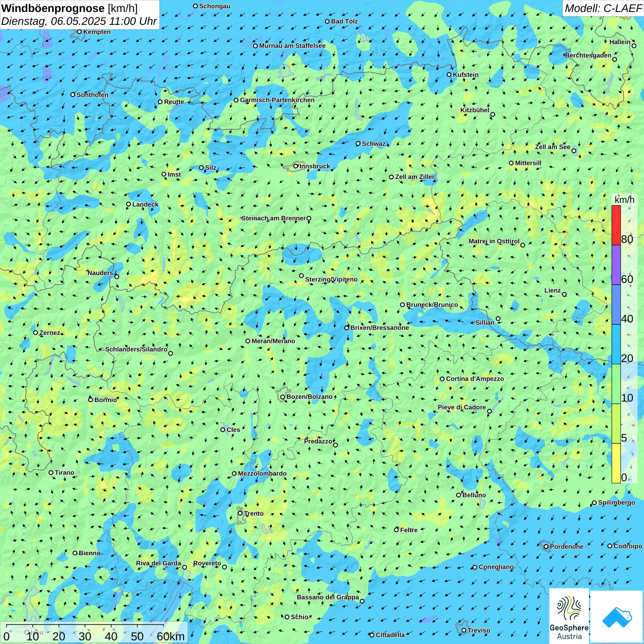This screenshot has height=644, width=644.
Task: Click the Nauders label
Action: [x=100, y=273]
